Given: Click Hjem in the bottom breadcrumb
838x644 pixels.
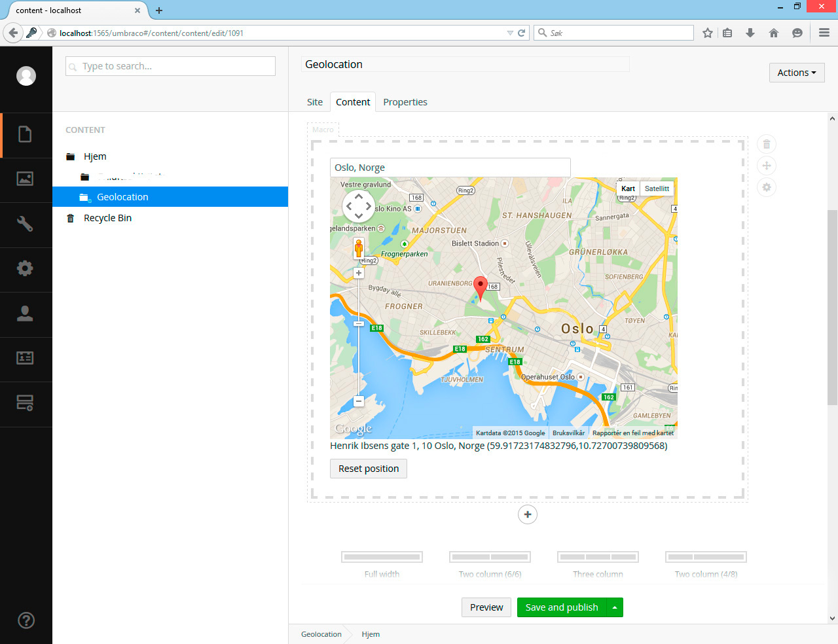Looking at the screenshot, I should point(371,634).
